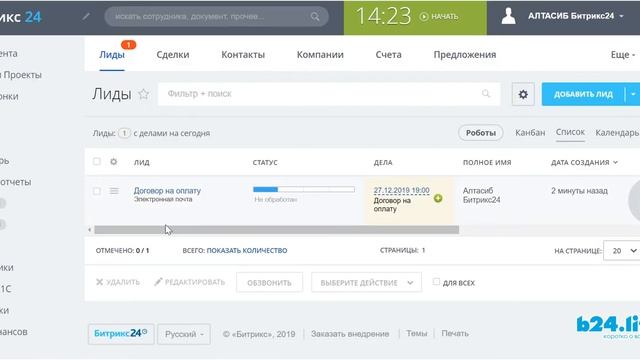Click Печать footer link
The height and width of the screenshot is (360, 640).
tap(455, 333)
